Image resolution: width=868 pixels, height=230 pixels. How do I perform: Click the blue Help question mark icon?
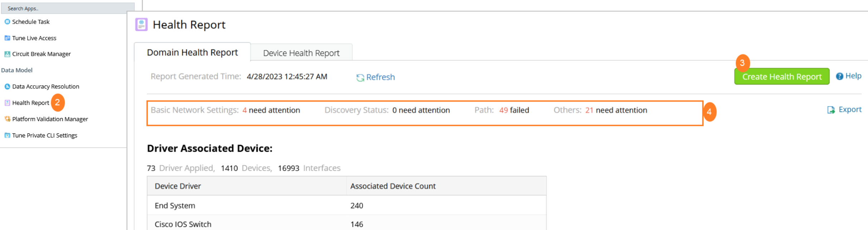(x=839, y=76)
